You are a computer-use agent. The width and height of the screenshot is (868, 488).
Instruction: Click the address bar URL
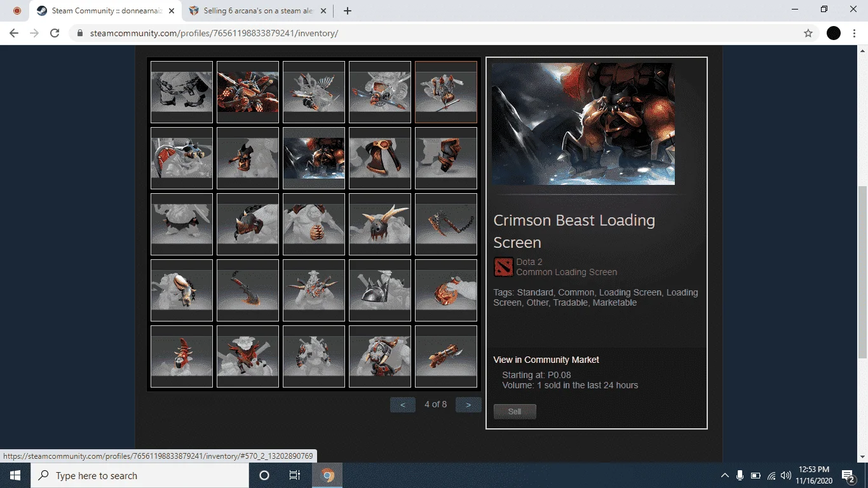(x=213, y=33)
